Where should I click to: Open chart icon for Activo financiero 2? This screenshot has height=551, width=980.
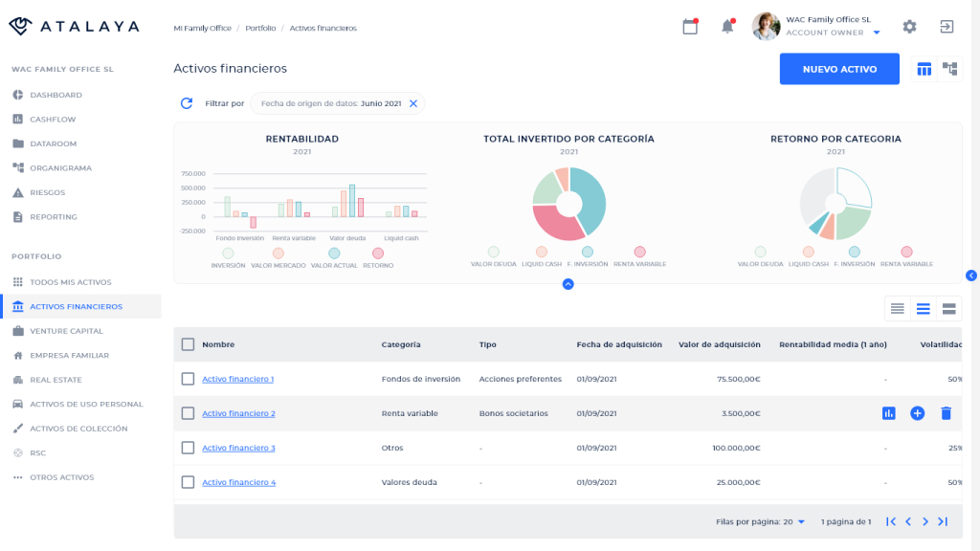point(888,413)
